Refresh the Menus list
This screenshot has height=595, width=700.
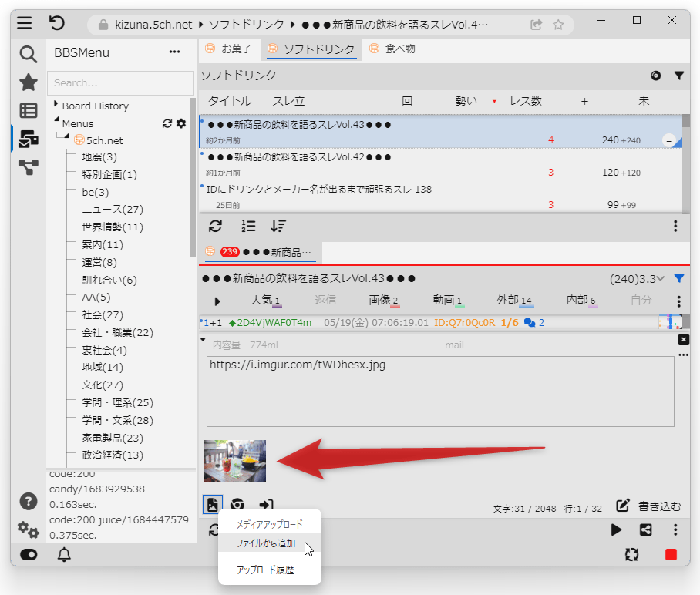(x=167, y=123)
